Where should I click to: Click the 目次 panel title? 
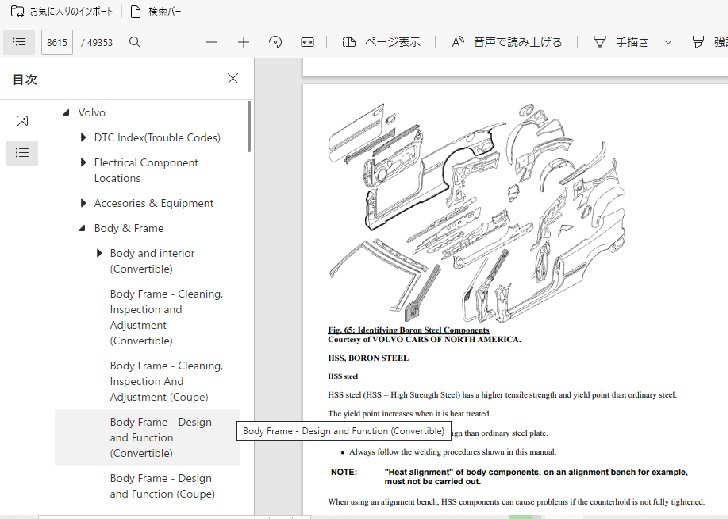pyautogui.click(x=25, y=79)
